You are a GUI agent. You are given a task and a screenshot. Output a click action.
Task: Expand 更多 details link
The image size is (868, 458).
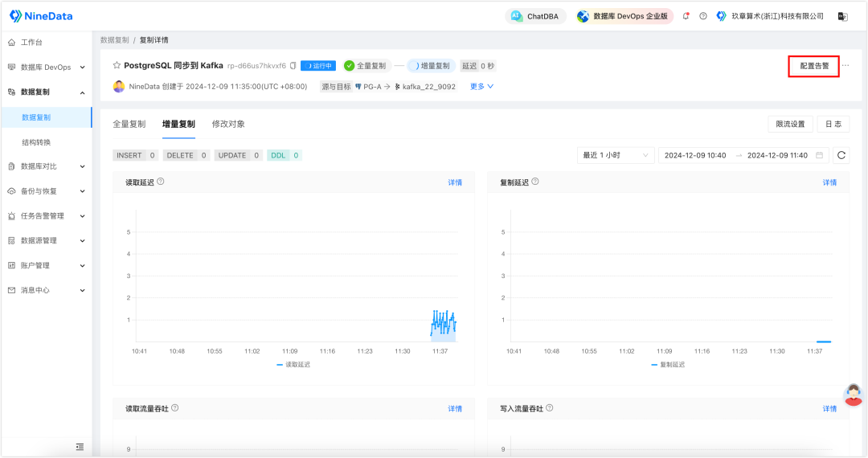pos(481,86)
